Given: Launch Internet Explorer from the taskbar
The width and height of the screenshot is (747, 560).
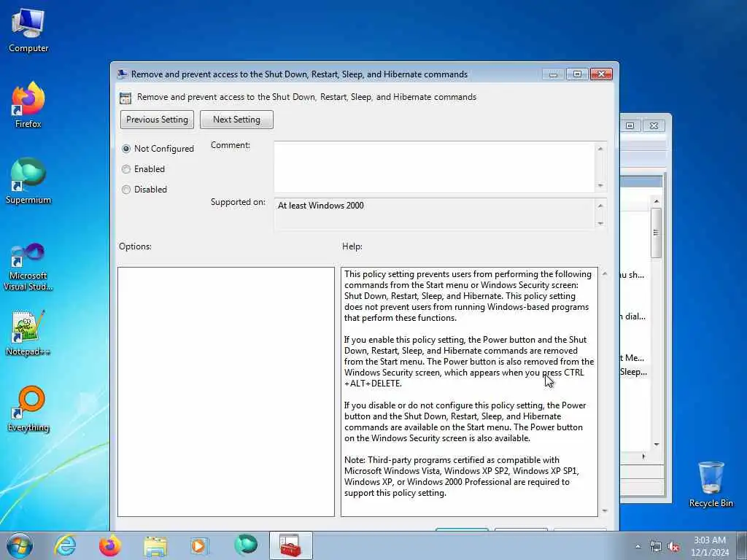Looking at the screenshot, I should [x=65, y=545].
